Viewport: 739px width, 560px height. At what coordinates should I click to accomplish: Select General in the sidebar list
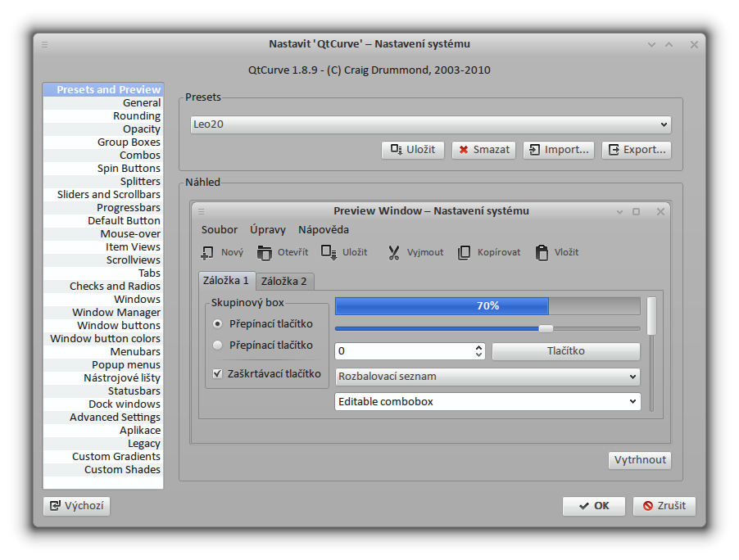(x=103, y=102)
